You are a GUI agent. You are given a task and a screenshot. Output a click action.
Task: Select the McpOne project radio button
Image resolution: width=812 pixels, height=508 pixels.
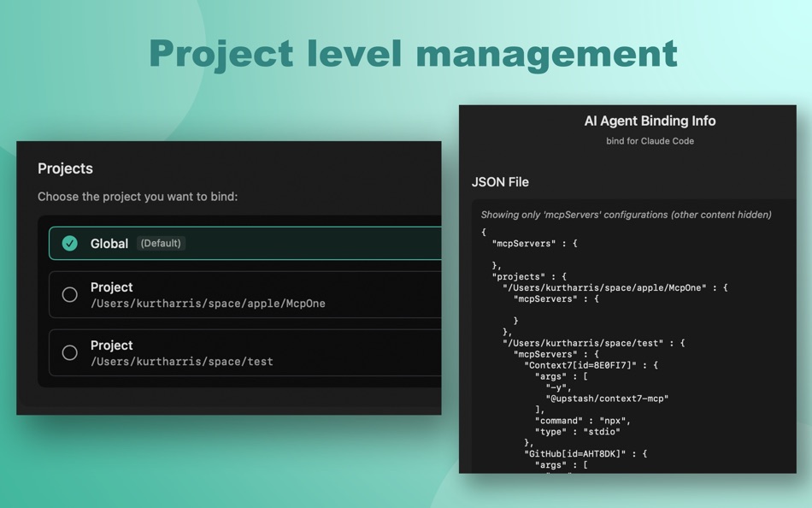click(69, 294)
